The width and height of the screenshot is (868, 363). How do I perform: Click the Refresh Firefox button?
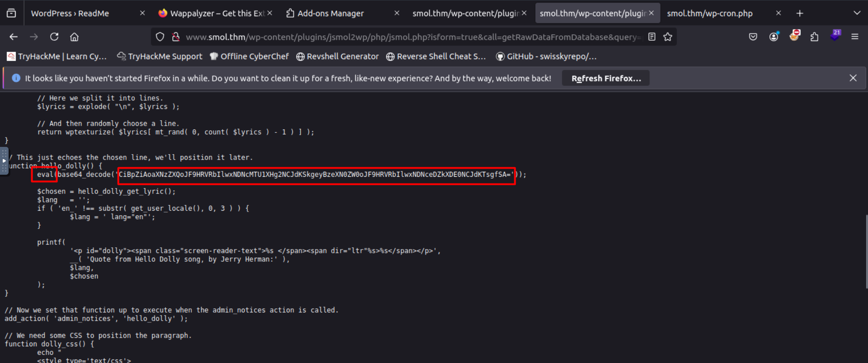point(606,78)
